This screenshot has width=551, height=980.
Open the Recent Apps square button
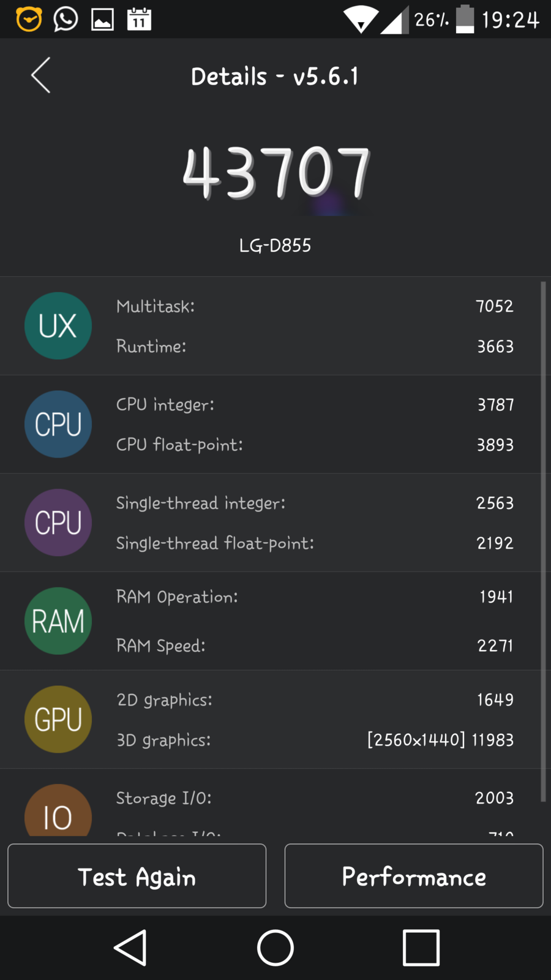pyautogui.click(x=421, y=948)
